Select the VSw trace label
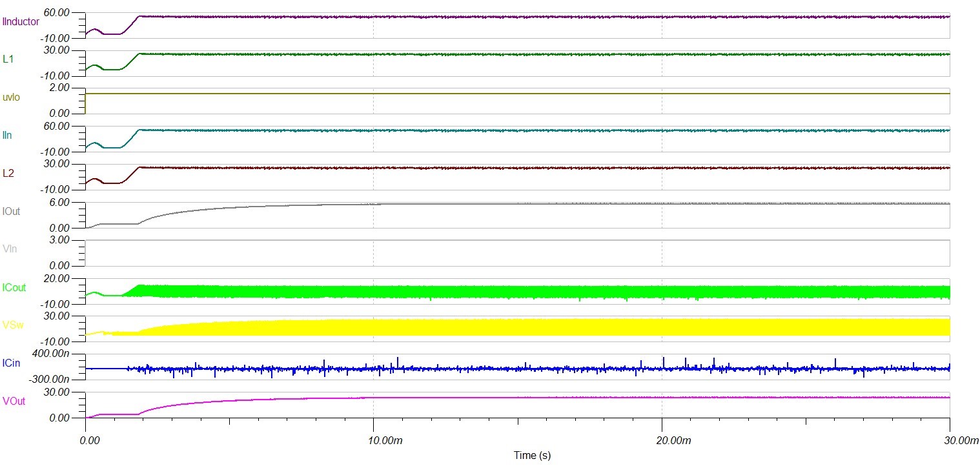The height and width of the screenshot is (468, 980). point(13,325)
